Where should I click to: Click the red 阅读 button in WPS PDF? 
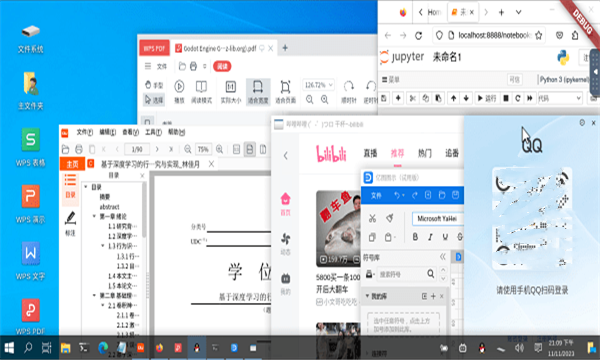tap(222, 66)
